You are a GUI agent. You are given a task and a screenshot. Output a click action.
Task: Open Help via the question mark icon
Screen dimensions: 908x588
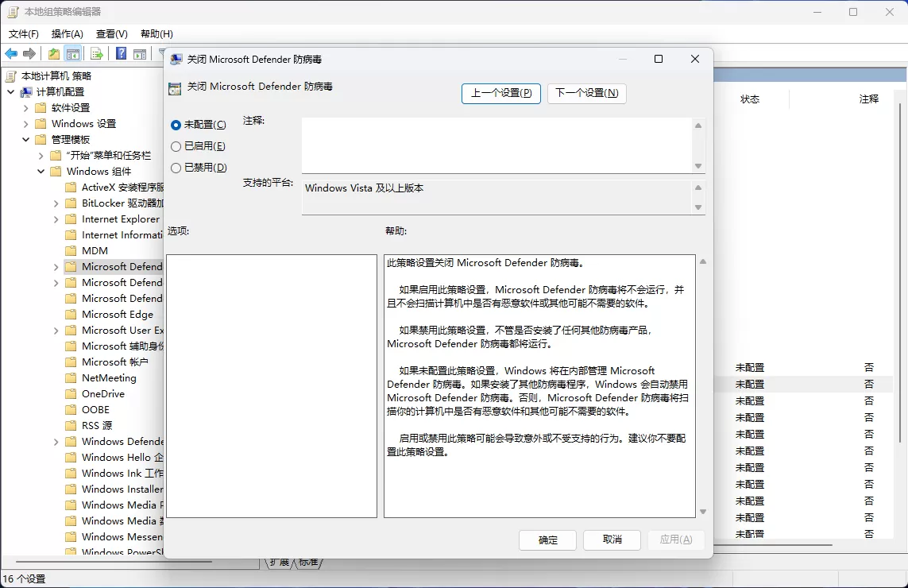pyautogui.click(x=122, y=53)
